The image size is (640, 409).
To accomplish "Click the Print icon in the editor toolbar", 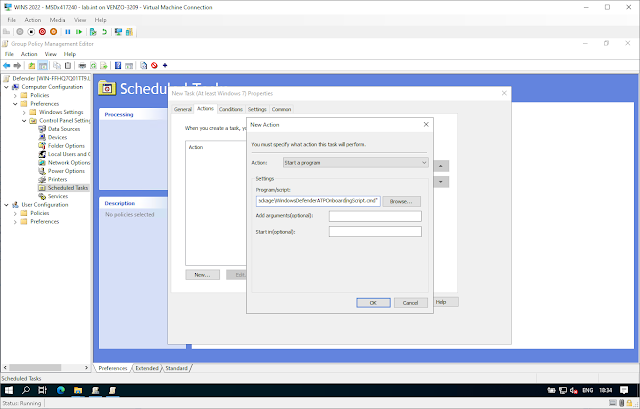I will 82,65.
